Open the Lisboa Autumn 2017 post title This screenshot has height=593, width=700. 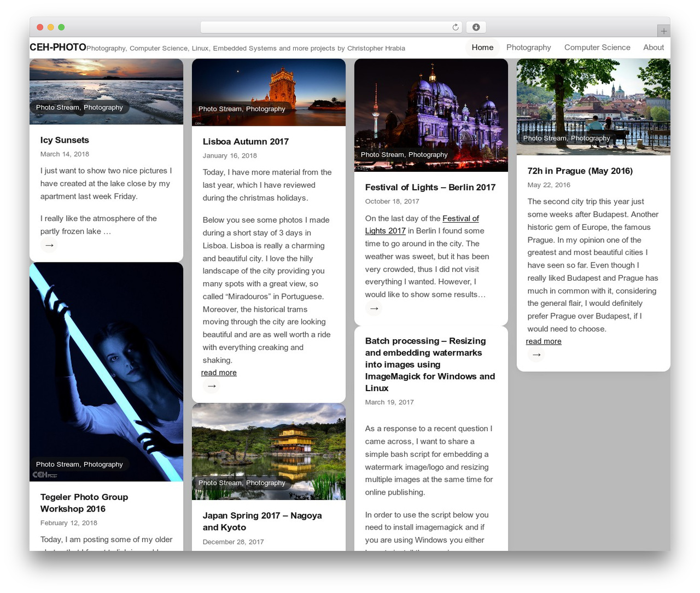tap(246, 142)
